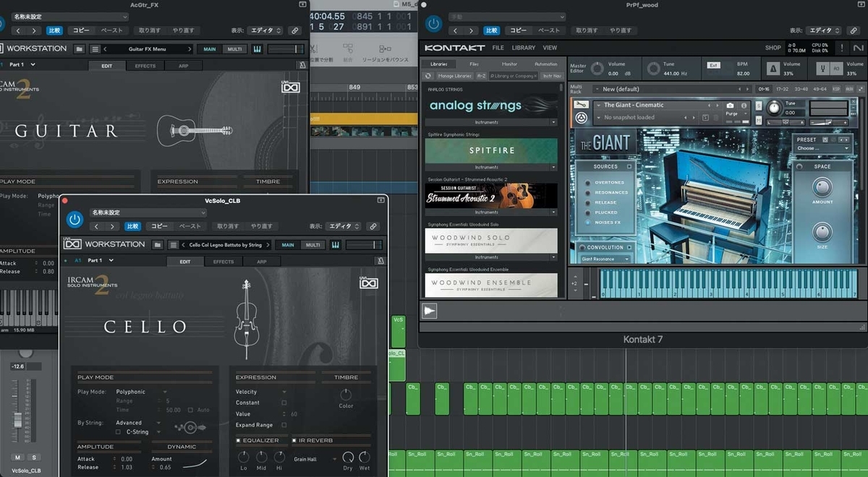Adjust the Timbre Color knob in Cello

click(x=346, y=395)
